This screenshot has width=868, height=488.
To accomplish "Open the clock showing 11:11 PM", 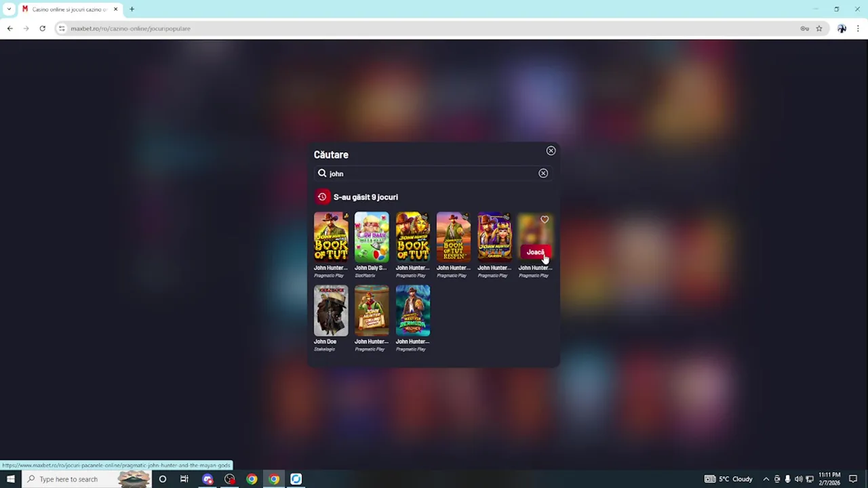I will click(x=829, y=479).
